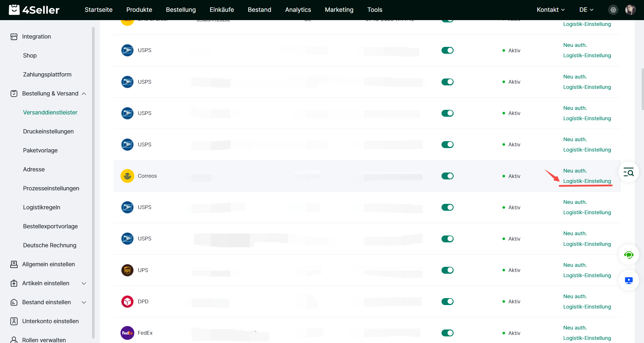Disable the Correos carrier toggle
This screenshot has width=644, height=343.
447,176
